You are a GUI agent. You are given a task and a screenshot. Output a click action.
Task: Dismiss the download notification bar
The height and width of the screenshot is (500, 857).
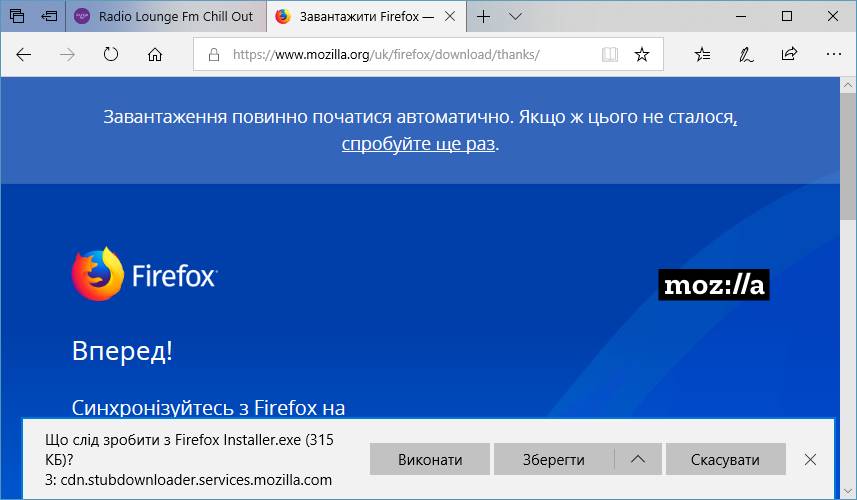point(811,460)
